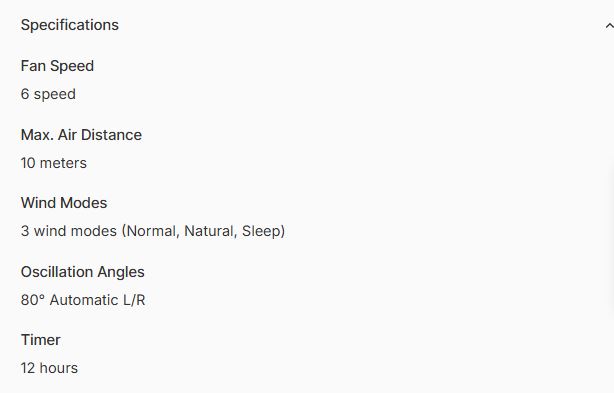
Task: Select the Oscillation Angles label
Action: tap(83, 272)
